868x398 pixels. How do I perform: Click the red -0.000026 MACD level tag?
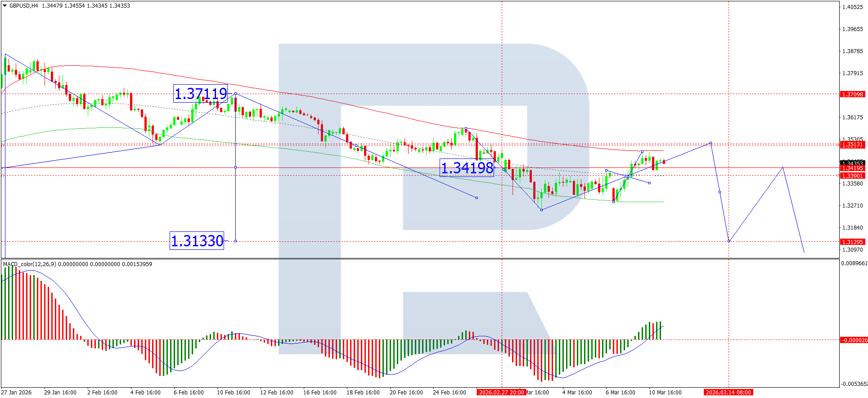tap(854, 340)
